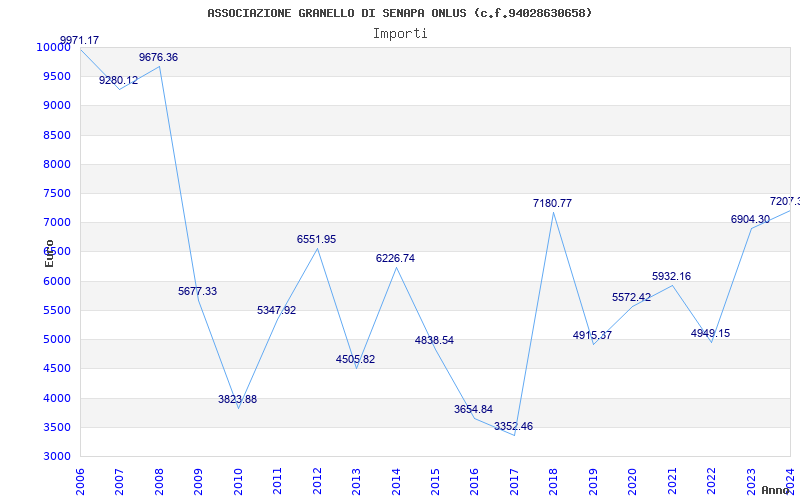The image size is (800, 500).
Task: Click the 6904.30 value label
Action: (x=751, y=219)
